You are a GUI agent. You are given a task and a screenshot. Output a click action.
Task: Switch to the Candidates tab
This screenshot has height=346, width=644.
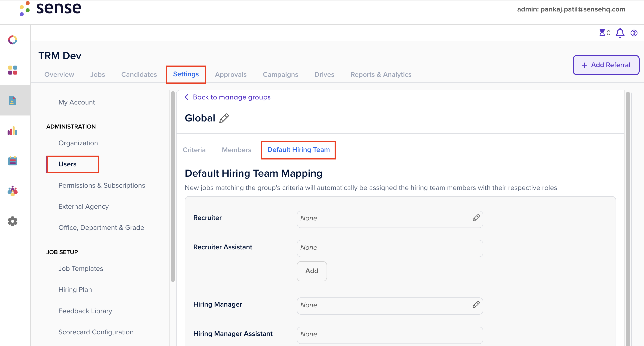139,74
